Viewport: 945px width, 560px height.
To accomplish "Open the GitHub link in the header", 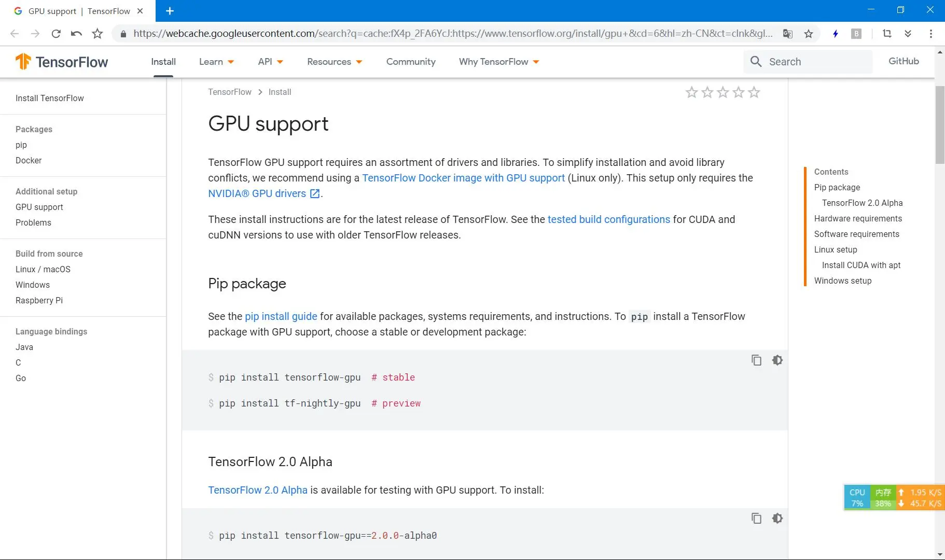I will tap(904, 61).
